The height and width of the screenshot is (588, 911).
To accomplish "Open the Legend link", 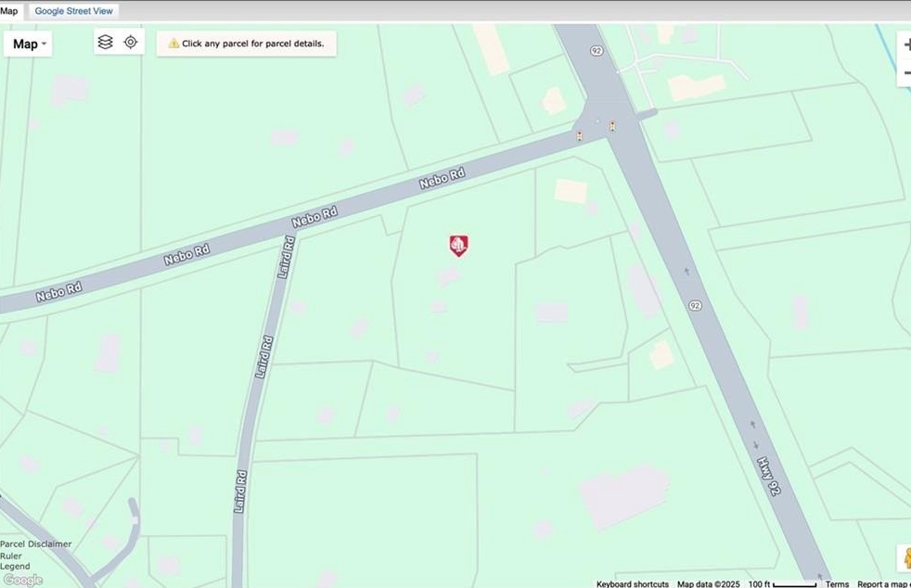I will (x=15, y=566).
